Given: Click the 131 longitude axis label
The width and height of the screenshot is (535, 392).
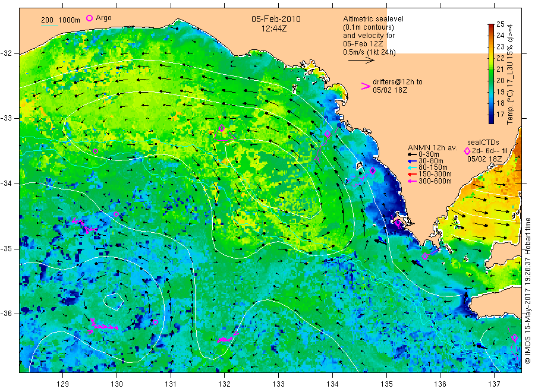Looking at the screenshot, I should [x=171, y=384].
